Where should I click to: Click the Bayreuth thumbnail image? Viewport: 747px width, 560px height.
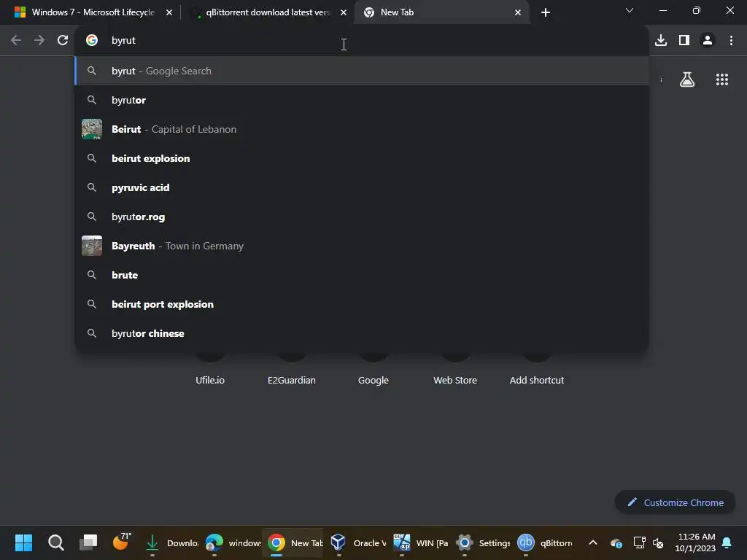pyautogui.click(x=92, y=246)
